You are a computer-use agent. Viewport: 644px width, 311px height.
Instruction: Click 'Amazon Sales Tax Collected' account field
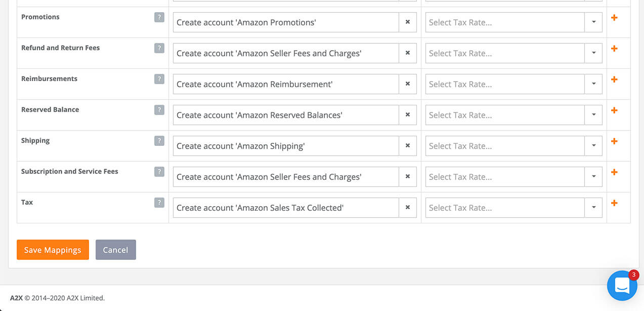click(286, 208)
